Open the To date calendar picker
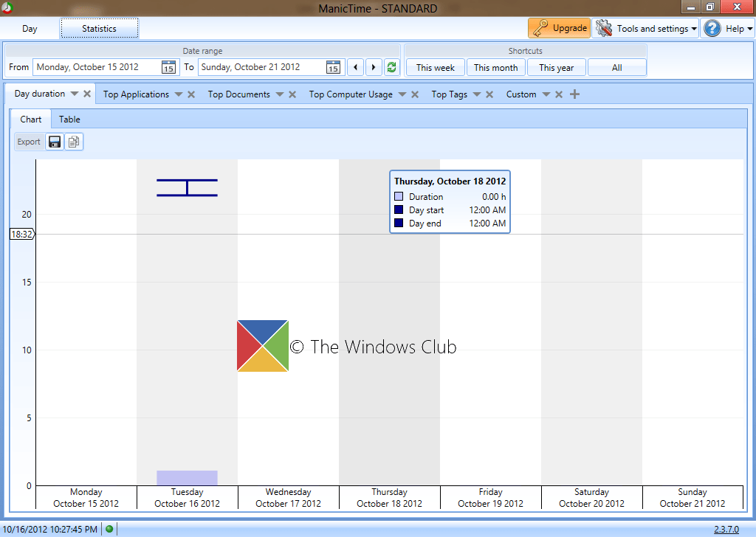The height and width of the screenshot is (537, 756). click(334, 67)
